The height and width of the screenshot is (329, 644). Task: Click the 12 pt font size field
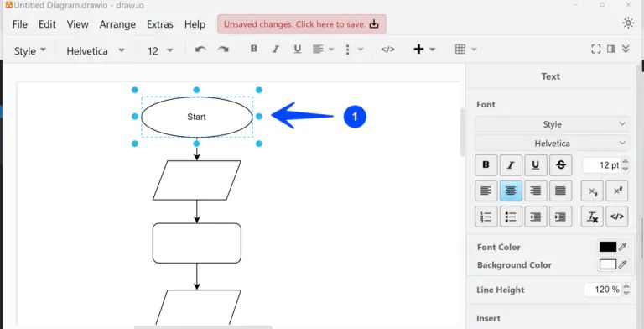click(602, 165)
